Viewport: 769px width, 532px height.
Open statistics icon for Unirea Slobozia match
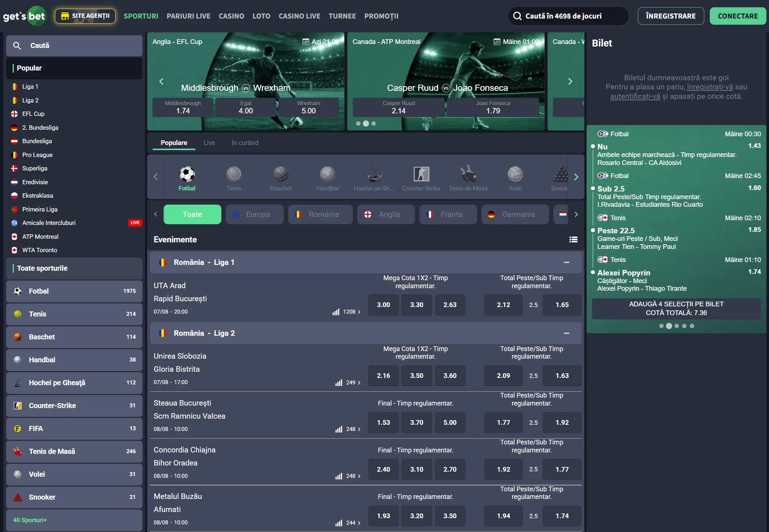point(339,383)
